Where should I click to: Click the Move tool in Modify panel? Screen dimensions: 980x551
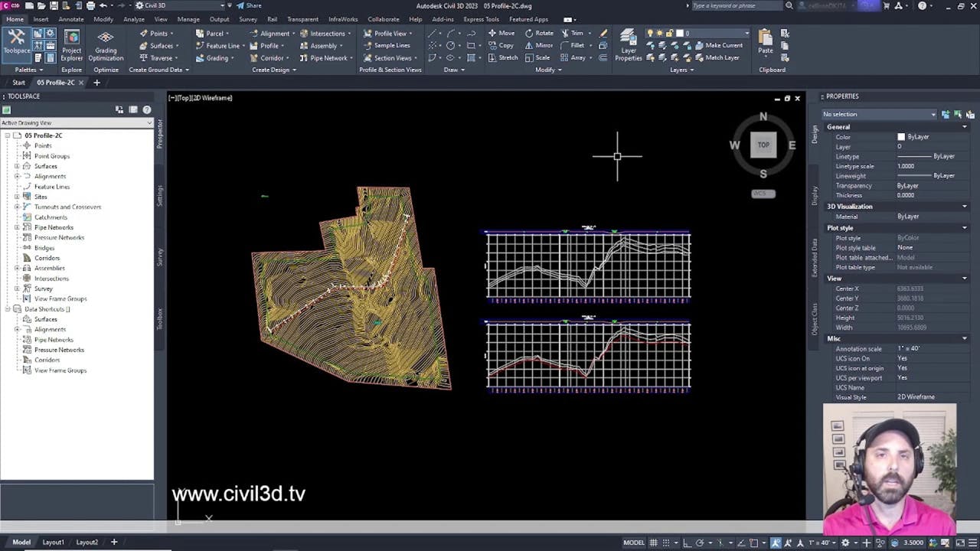[x=501, y=33]
